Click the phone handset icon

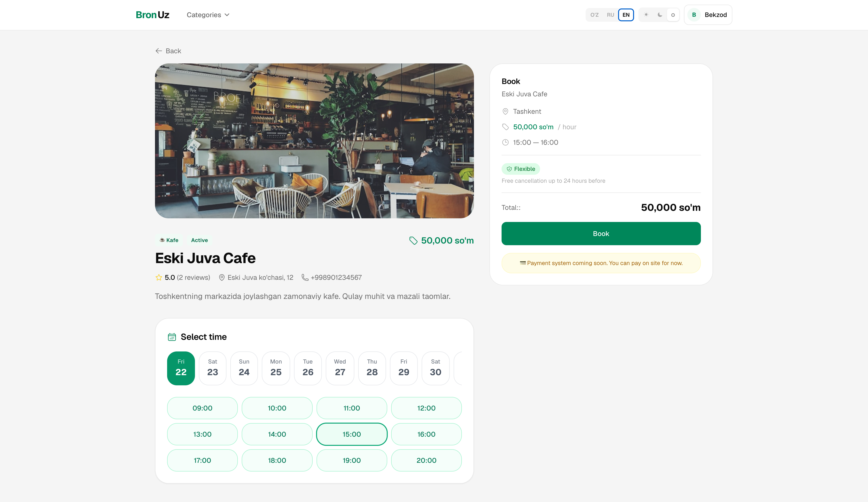[x=305, y=278]
